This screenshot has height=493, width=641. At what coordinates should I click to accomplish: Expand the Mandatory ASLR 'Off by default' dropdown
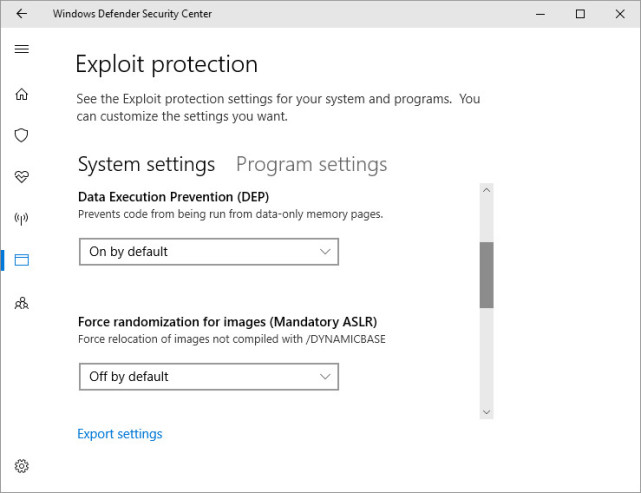(209, 376)
